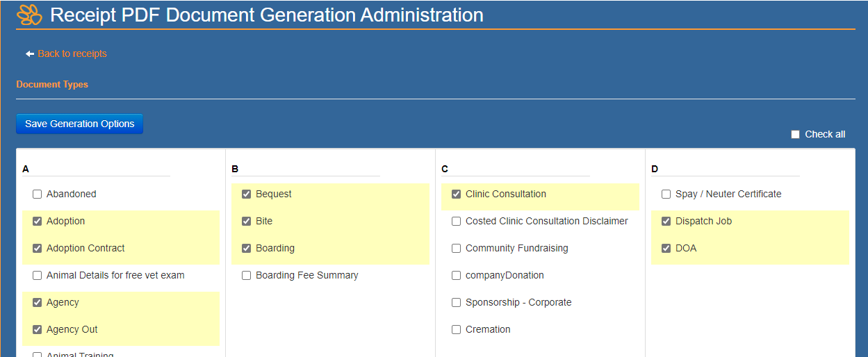Enable the Community Fundraising checkbox

[x=457, y=249]
